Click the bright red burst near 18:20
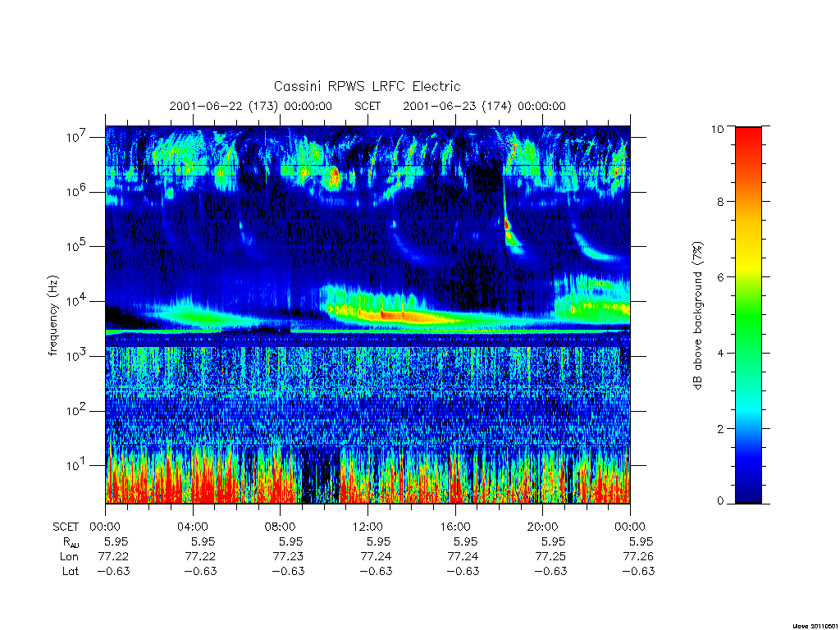 507,224
